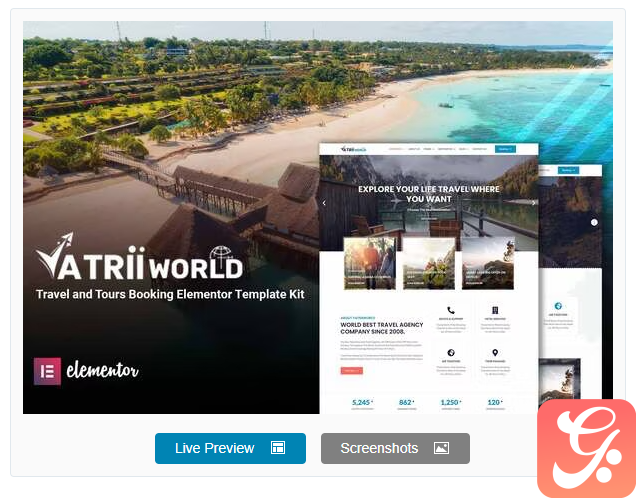Click the picture icon inside Screenshots

(x=441, y=448)
